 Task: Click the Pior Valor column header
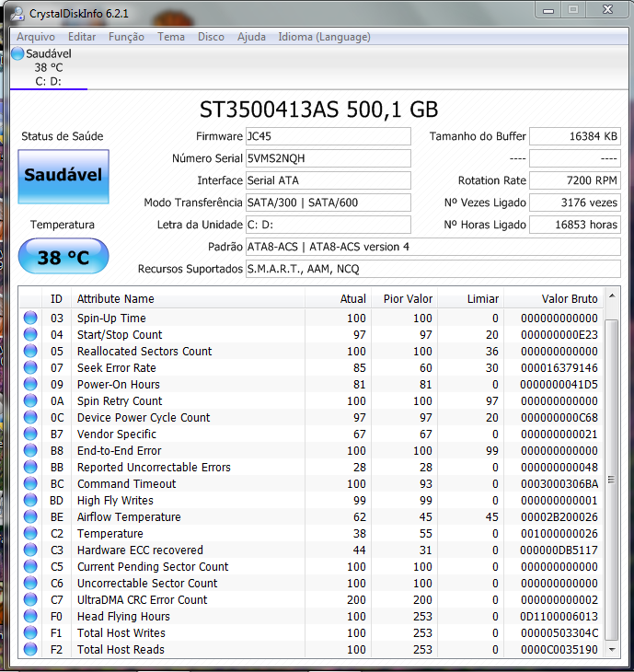(405, 298)
